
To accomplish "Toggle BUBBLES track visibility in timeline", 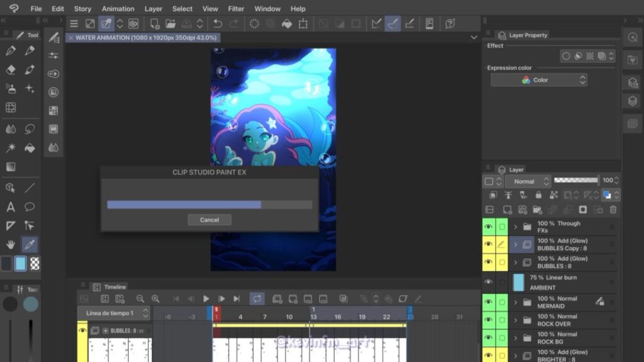I will 82,331.
